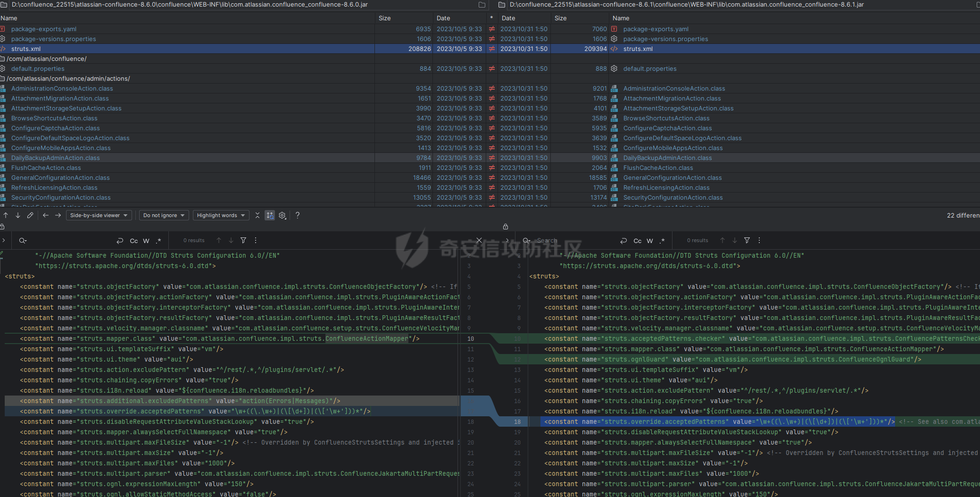Viewport: 980px width, 497px height.
Task: Jump to the next difference with down arrow
Action: tap(18, 215)
